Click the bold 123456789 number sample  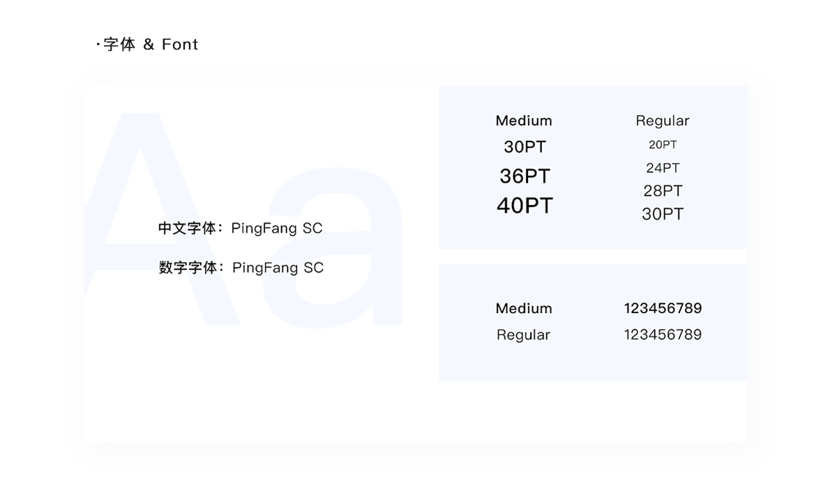click(x=663, y=308)
